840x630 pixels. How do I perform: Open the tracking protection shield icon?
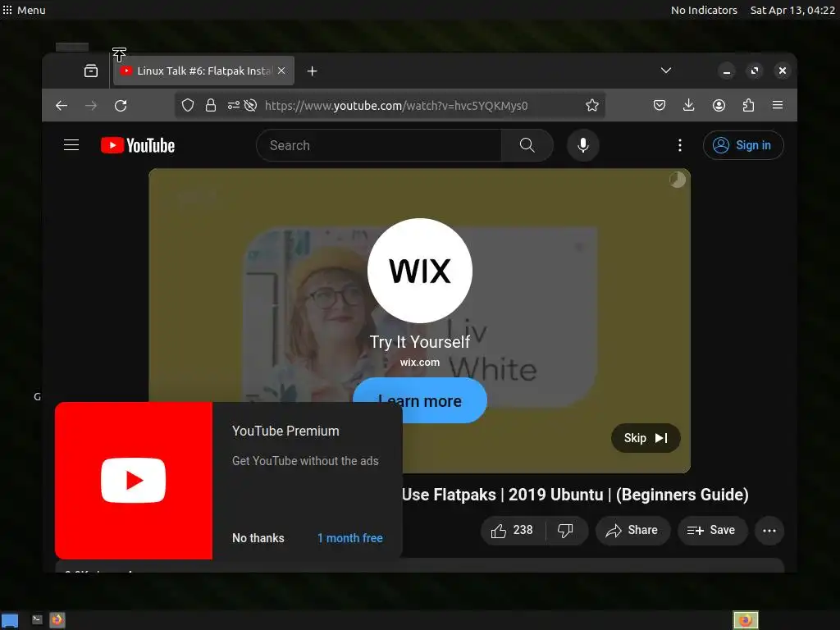point(188,106)
